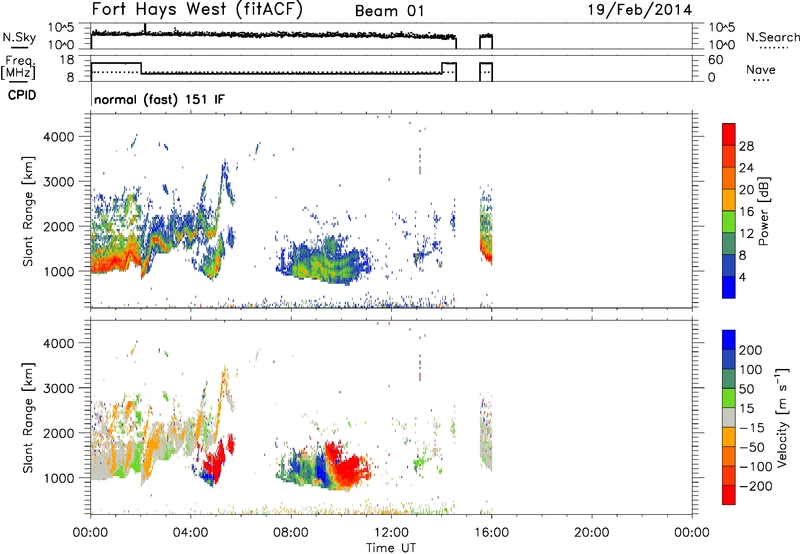The width and height of the screenshot is (800, 554).
Task: Click the 'Freq. [MHz]' axis label
Action: coord(19,68)
